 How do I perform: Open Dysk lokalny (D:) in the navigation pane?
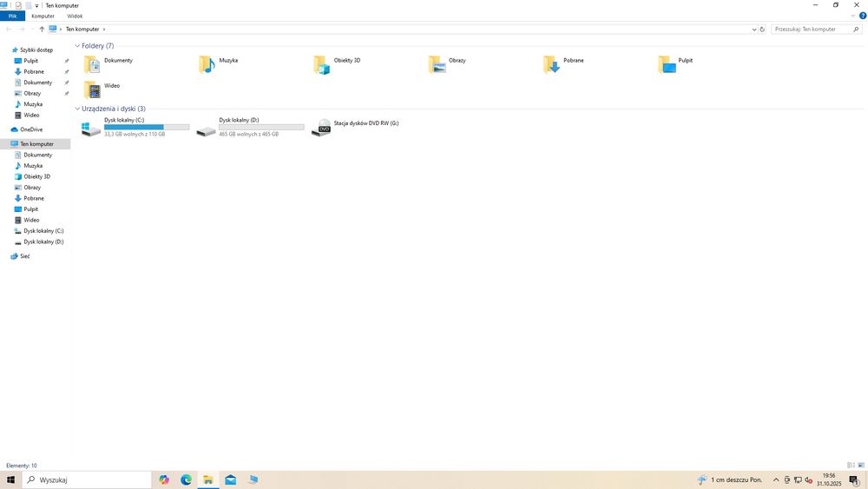43,242
